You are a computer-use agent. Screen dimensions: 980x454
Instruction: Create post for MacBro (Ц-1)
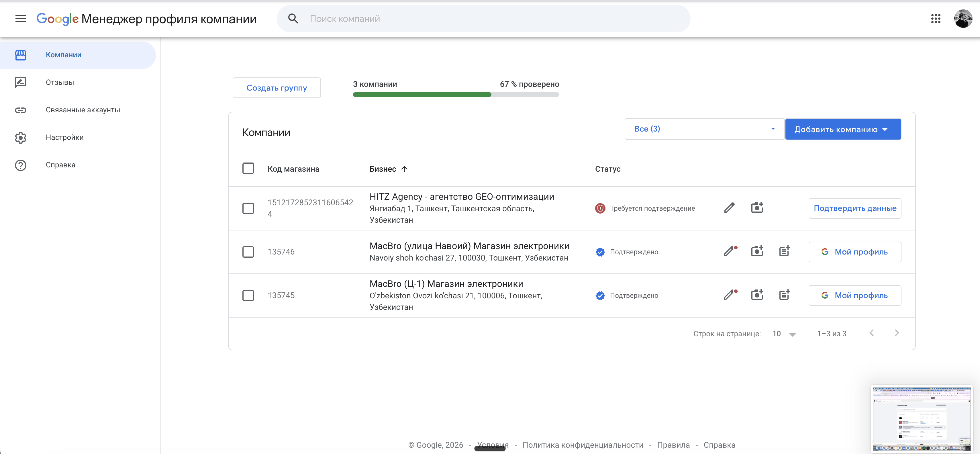[785, 295]
